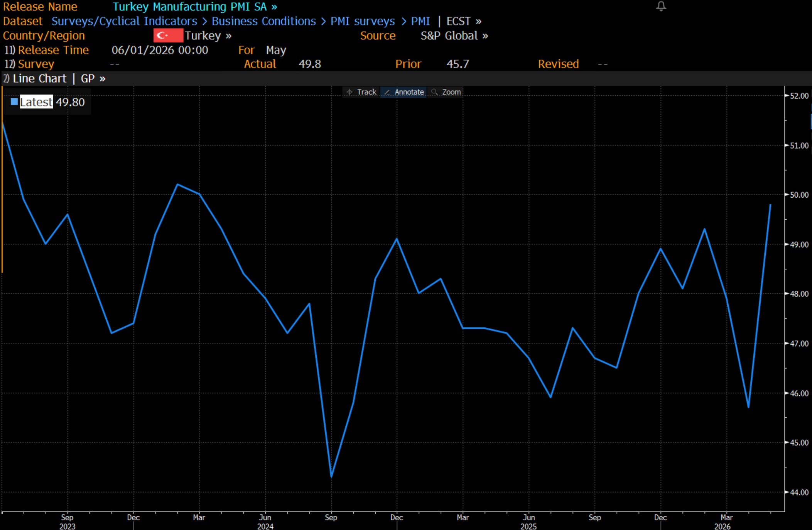Click the For period May value
The height and width of the screenshot is (530, 812).
pos(276,51)
